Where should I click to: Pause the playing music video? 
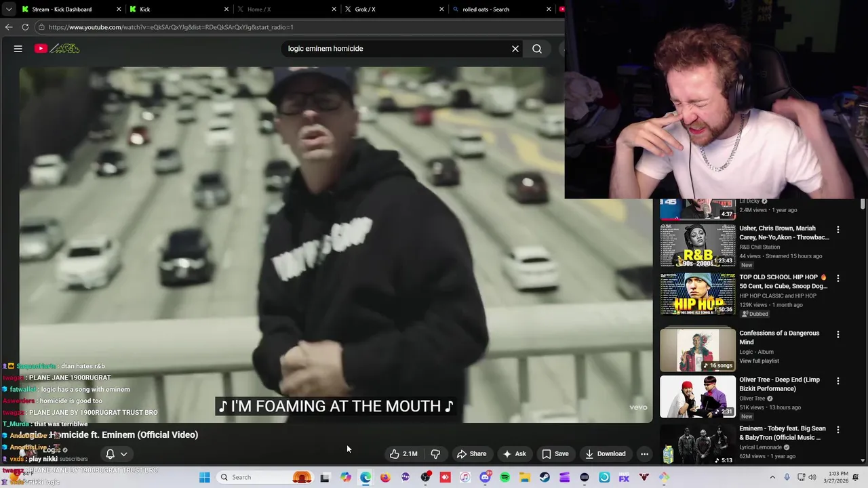coord(336,244)
